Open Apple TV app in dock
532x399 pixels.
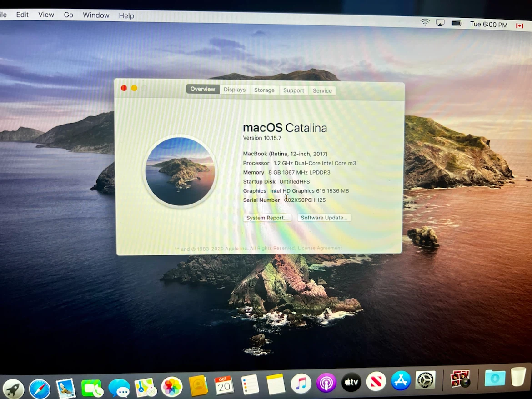351,382
